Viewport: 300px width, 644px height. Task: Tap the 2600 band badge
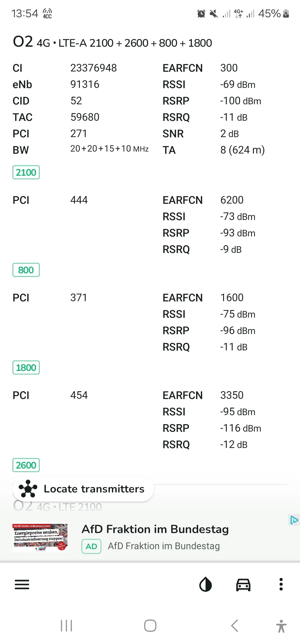(26, 465)
